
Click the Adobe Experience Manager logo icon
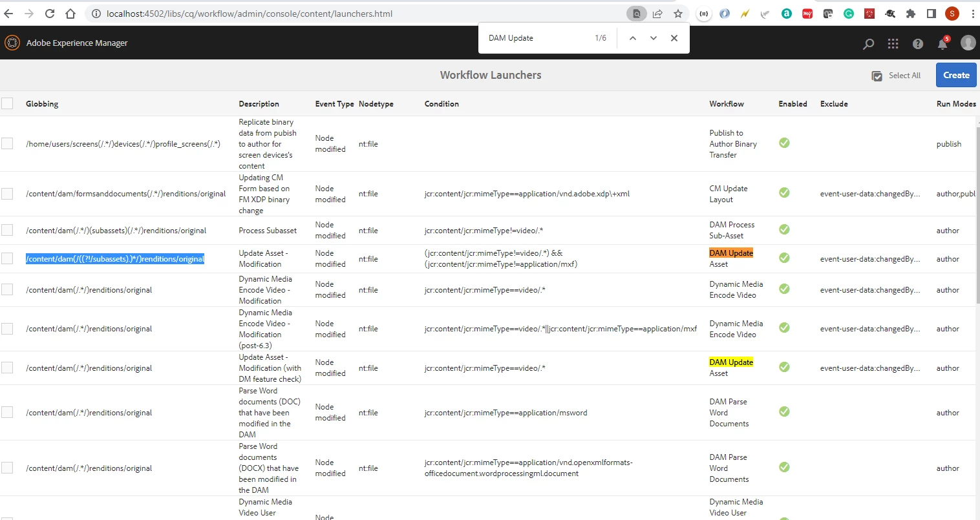(12, 43)
